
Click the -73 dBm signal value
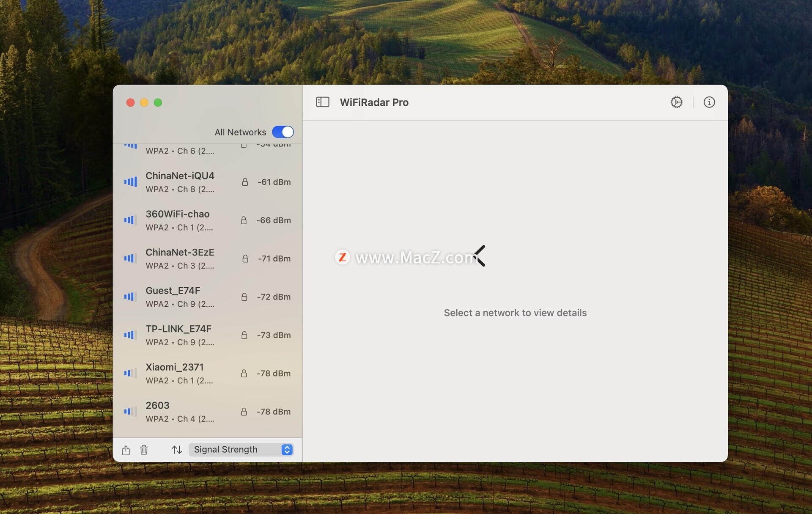(x=274, y=335)
